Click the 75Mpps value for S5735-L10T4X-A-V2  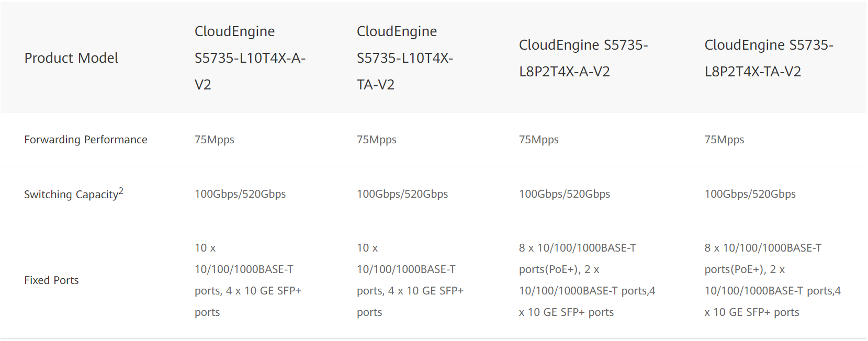[x=215, y=140]
